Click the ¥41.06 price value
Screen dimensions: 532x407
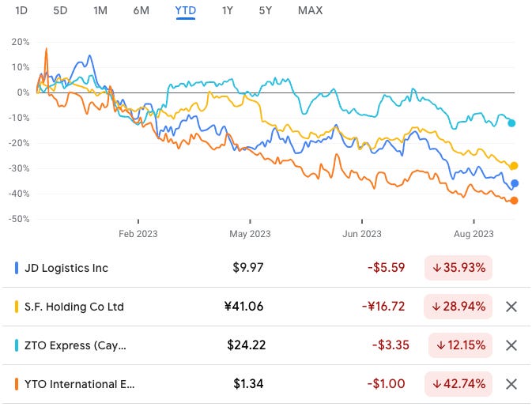click(243, 307)
